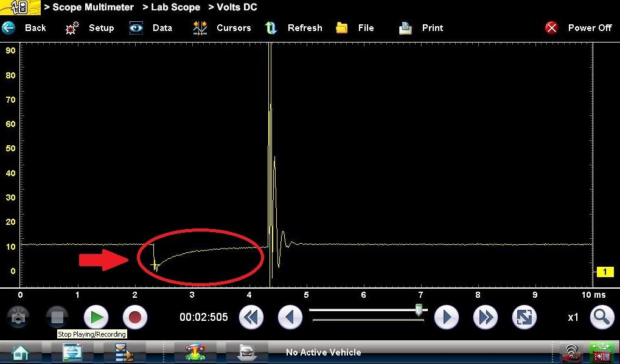620x364 pixels.
Task: Skip back multiple frames with double-left arrow
Action: [x=251, y=317]
